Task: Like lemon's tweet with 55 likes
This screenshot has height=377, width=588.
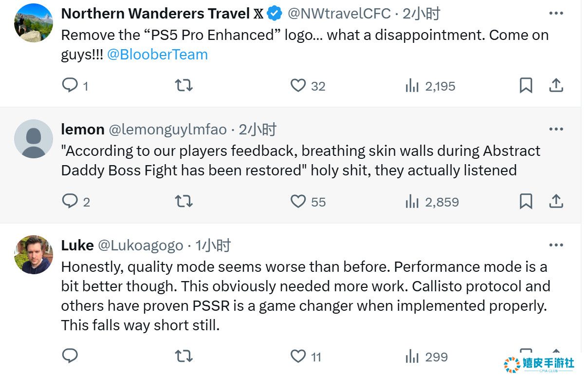Action: click(x=298, y=202)
